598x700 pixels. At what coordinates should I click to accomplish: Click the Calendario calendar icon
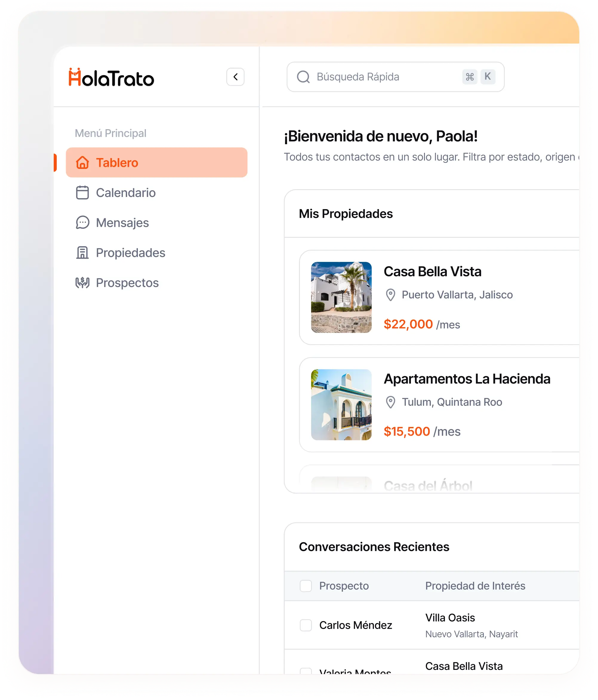pos(82,193)
